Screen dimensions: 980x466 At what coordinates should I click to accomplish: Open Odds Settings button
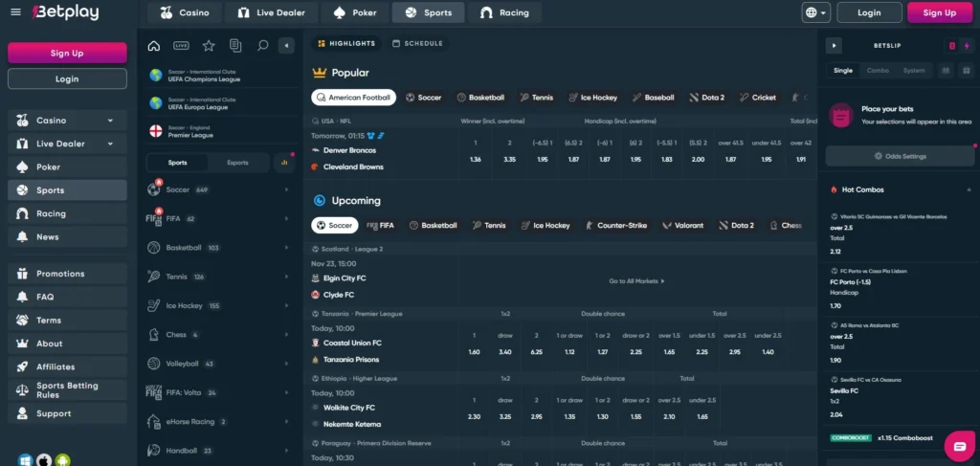pos(900,156)
